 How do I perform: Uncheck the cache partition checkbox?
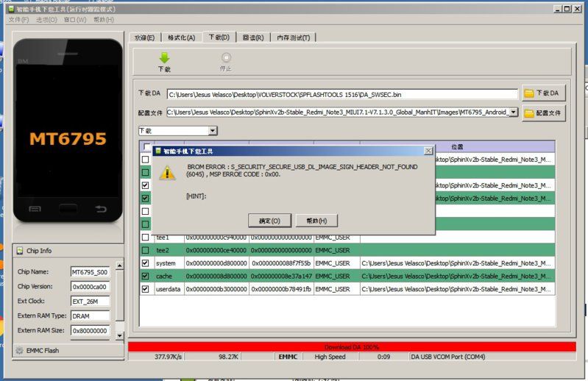pos(146,276)
